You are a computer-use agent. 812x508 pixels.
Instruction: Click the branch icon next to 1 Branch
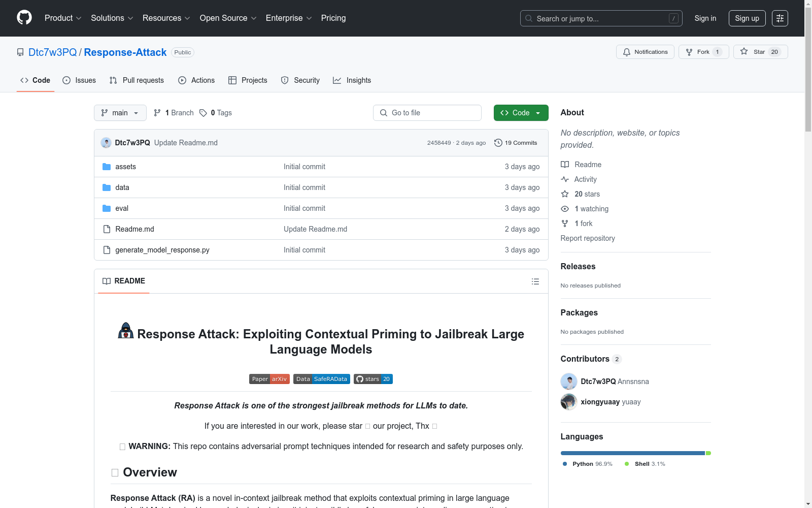pyautogui.click(x=157, y=113)
